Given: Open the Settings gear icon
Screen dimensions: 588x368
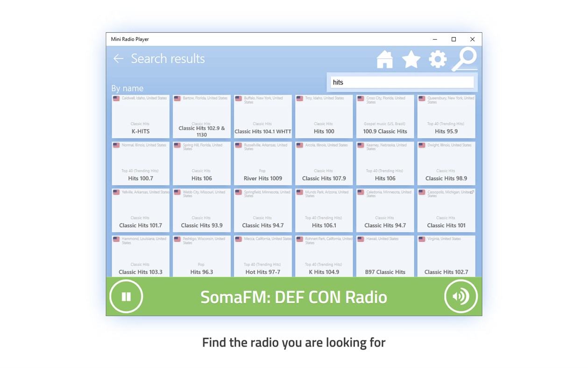Looking at the screenshot, I should pos(438,59).
